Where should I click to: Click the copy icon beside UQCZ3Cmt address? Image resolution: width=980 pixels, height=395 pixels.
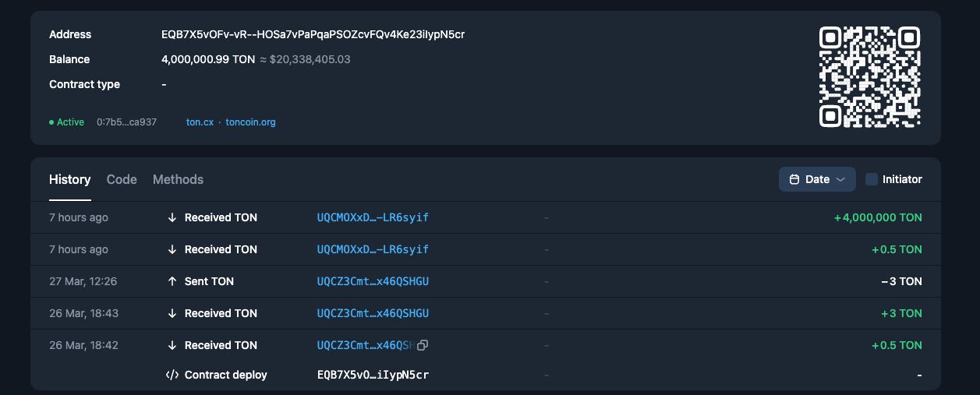click(423, 345)
